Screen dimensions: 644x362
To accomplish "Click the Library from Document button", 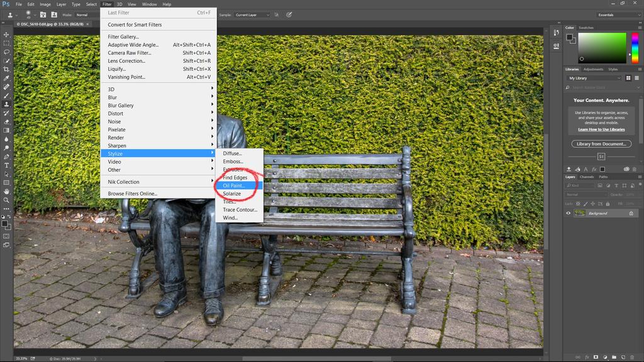I will tap(601, 144).
